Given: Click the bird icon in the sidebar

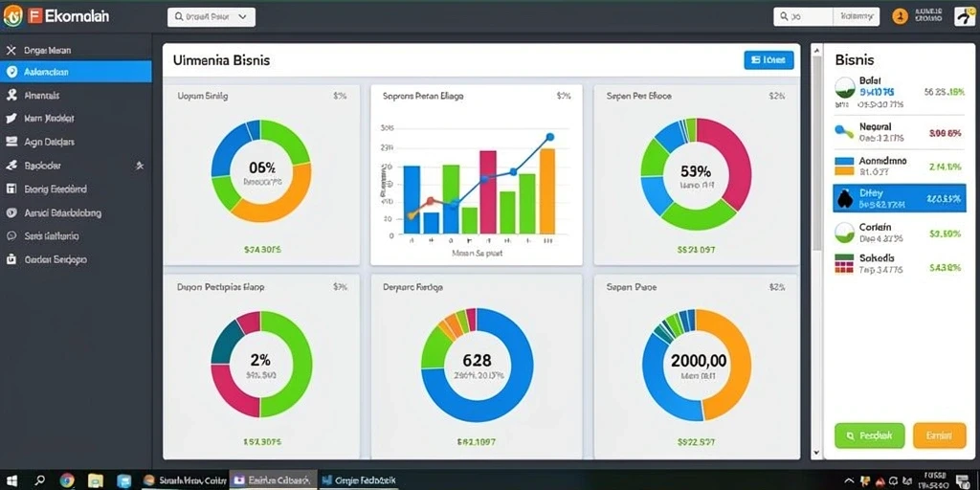Looking at the screenshot, I should [11, 119].
